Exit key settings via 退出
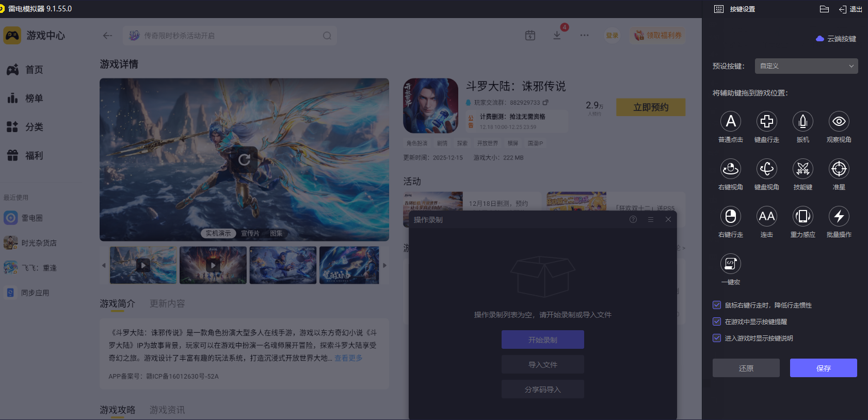This screenshot has width=868, height=420. coord(851,9)
